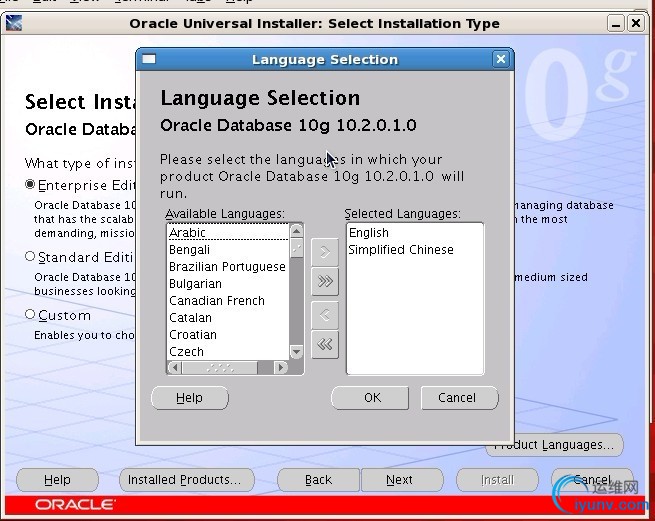Click the Install button in installer

click(497, 480)
